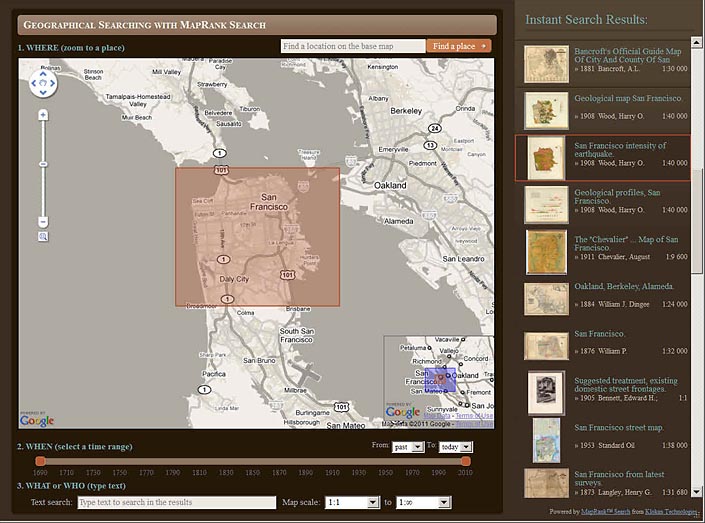This screenshot has width=705, height=523.
Task: Click the Bancroft's Guide Map thumbnail
Action: 546,64
